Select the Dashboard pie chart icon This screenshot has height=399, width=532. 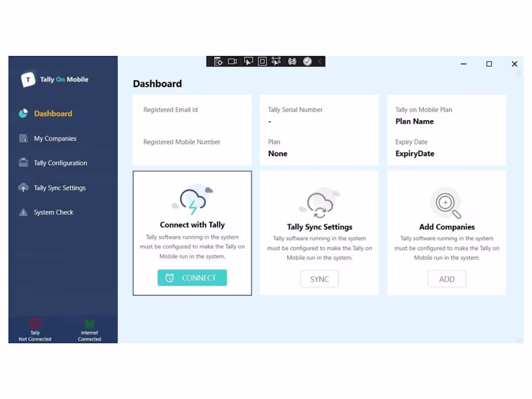click(23, 113)
